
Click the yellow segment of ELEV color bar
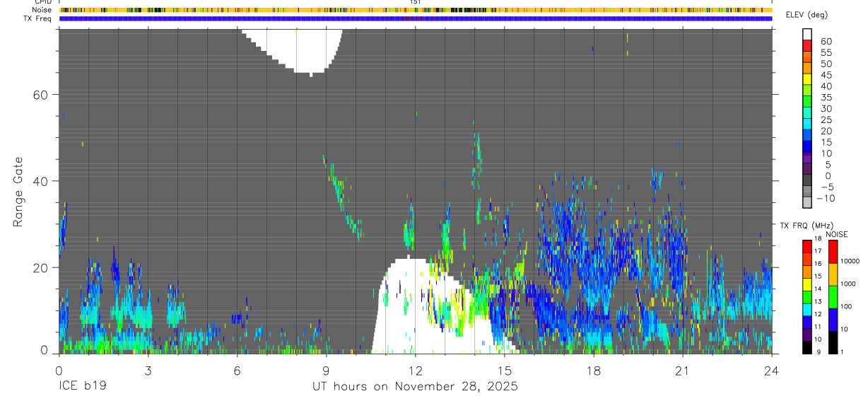tap(807, 79)
